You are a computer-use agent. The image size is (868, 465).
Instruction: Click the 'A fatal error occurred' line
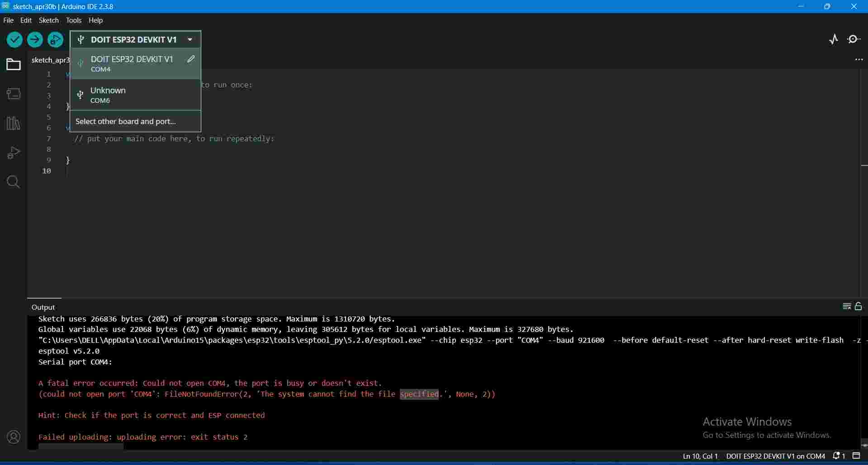tap(210, 383)
